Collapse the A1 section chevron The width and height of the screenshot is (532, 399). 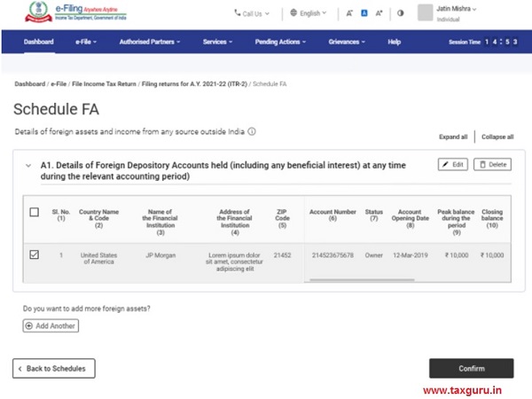coord(28,166)
